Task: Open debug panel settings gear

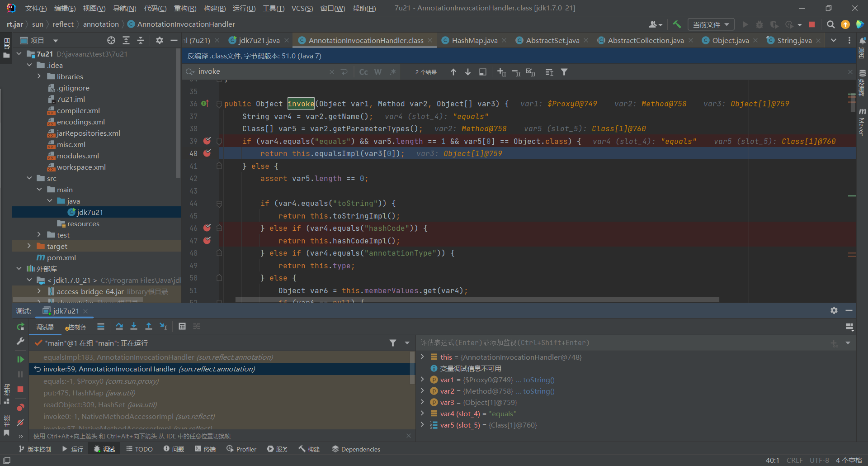Action: pos(834,310)
